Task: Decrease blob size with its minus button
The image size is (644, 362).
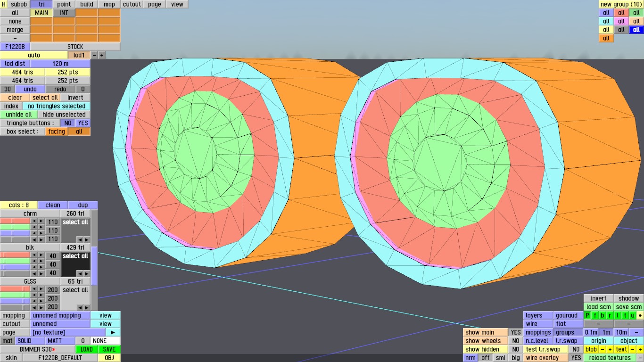Action: [603, 349]
